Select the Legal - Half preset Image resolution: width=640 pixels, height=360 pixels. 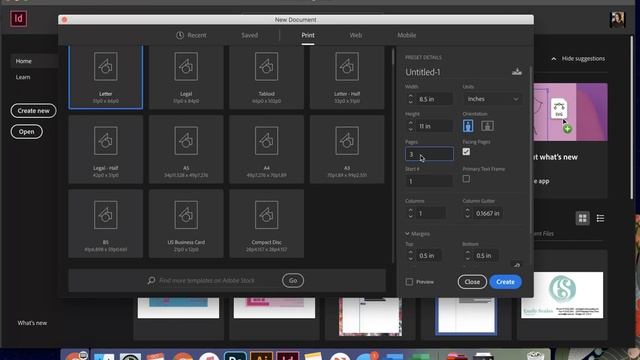106,149
